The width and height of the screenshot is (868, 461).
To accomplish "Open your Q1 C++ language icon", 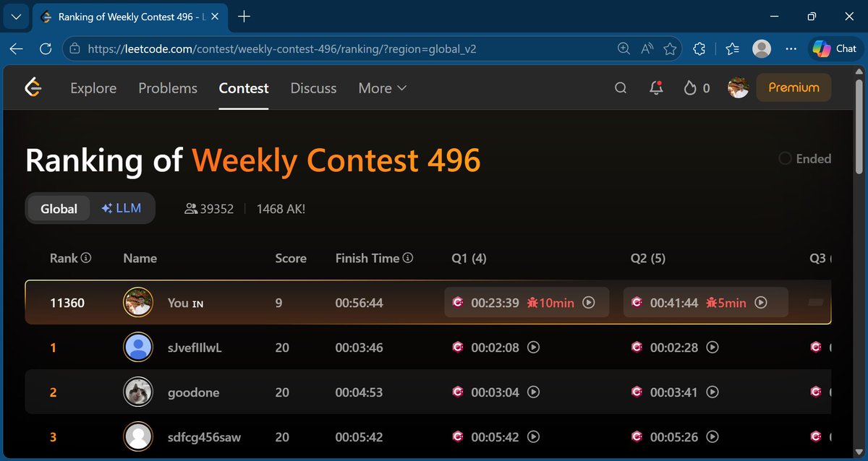I will (458, 303).
